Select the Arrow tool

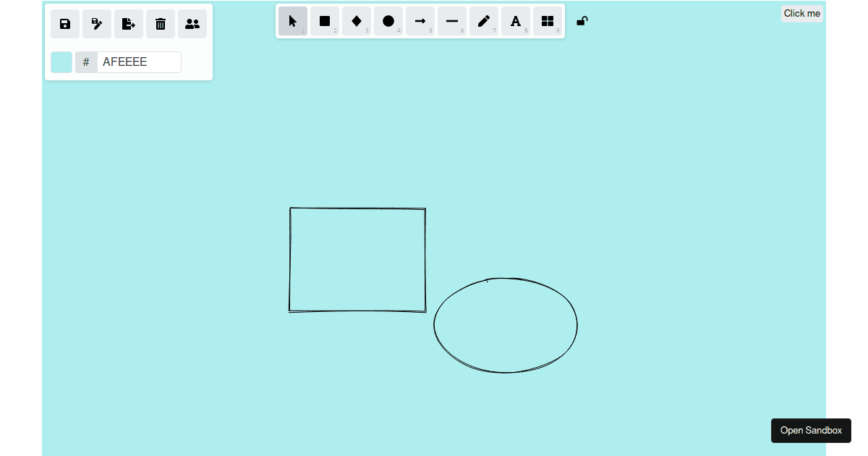point(420,21)
